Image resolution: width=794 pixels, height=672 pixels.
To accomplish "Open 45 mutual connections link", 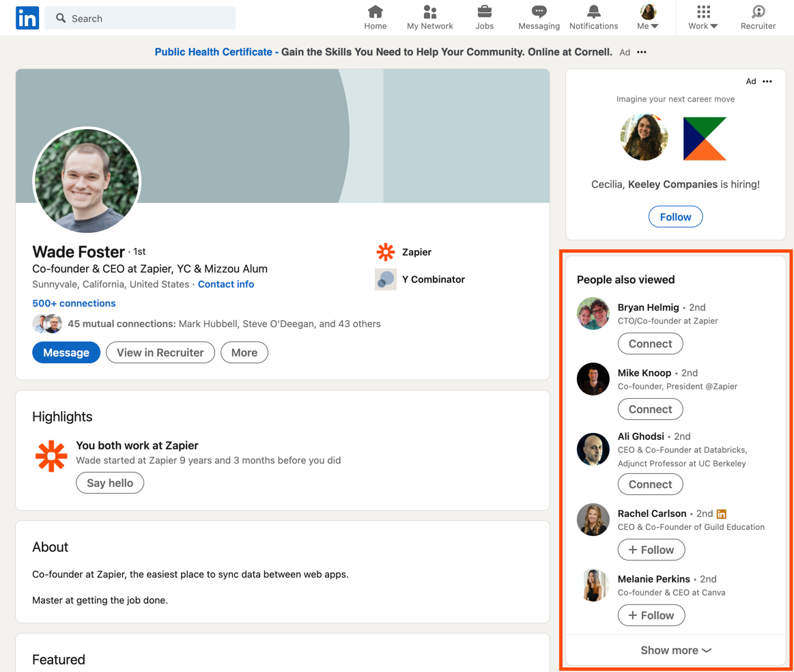I will click(x=224, y=324).
